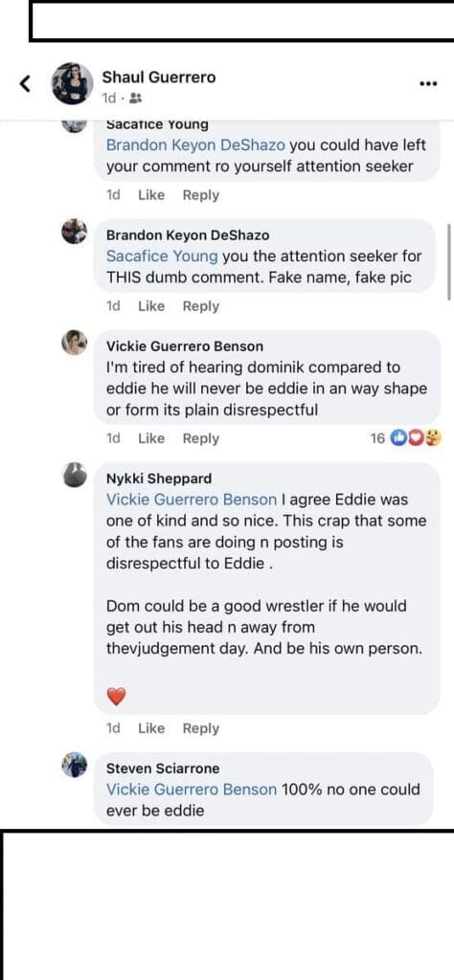
Task: Click the comments scrollbar on the right
Action: (449, 262)
